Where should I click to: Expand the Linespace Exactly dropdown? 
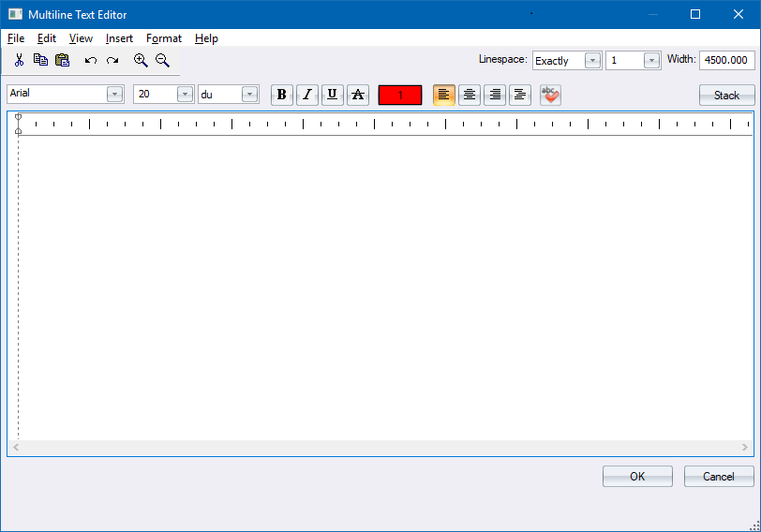pyautogui.click(x=592, y=60)
